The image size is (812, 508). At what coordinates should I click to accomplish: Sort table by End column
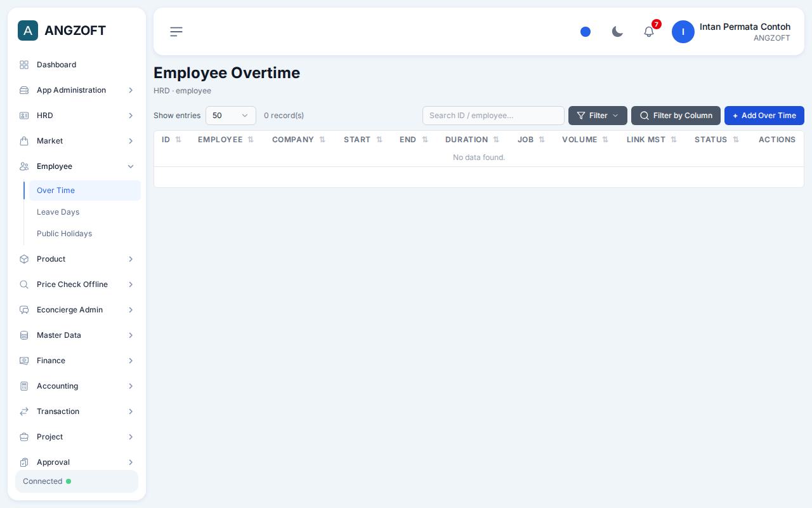point(414,140)
